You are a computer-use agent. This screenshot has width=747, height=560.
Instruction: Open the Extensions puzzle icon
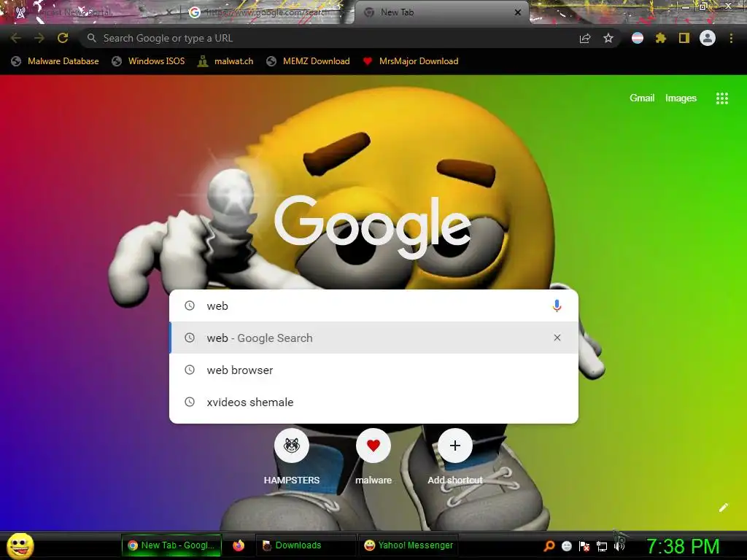[x=661, y=38]
